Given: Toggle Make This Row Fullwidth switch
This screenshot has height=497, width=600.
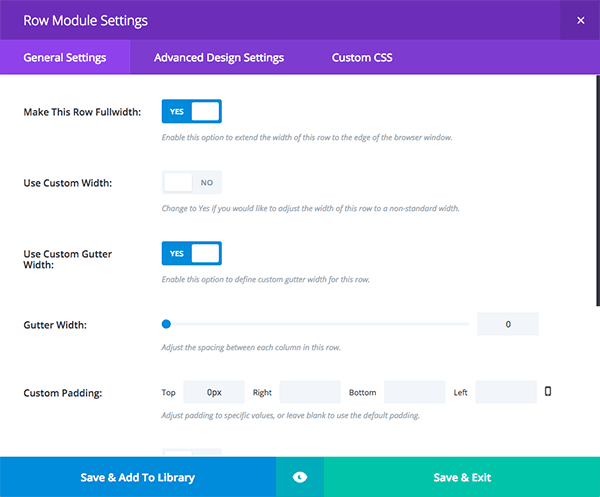Looking at the screenshot, I should point(192,111).
